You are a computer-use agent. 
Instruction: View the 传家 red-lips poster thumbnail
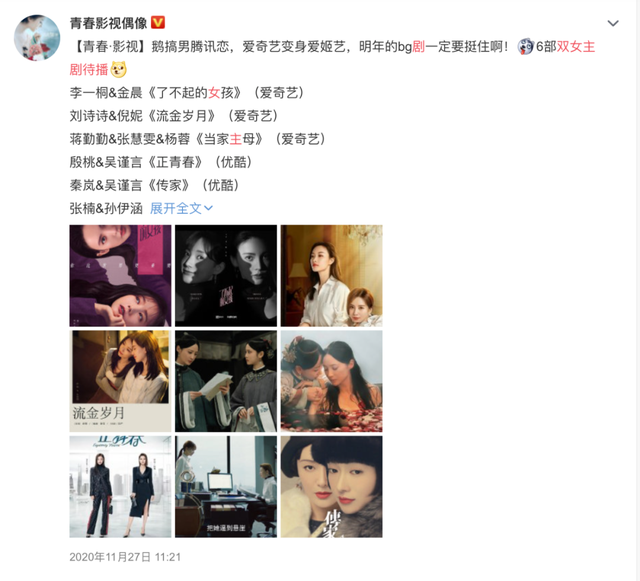(x=331, y=486)
